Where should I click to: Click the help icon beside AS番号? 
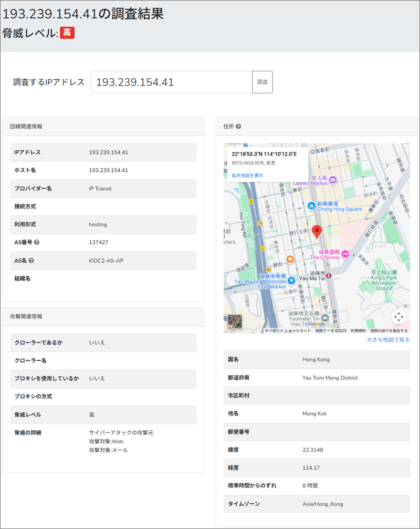[37, 243]
